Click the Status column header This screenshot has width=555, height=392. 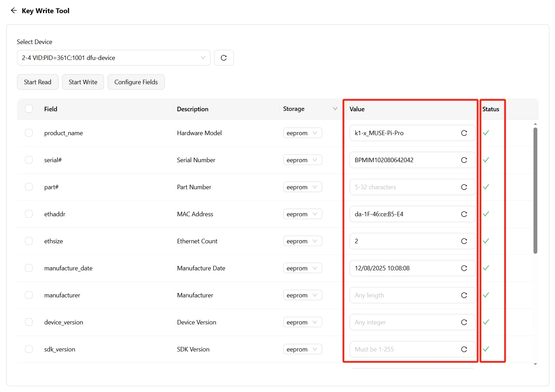490,109
